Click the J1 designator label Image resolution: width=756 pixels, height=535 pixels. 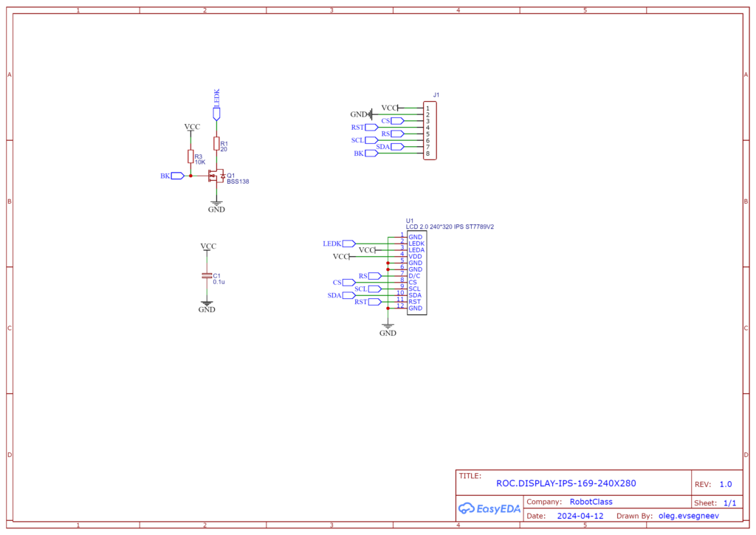pyautogui.click(x=436, y=95)
